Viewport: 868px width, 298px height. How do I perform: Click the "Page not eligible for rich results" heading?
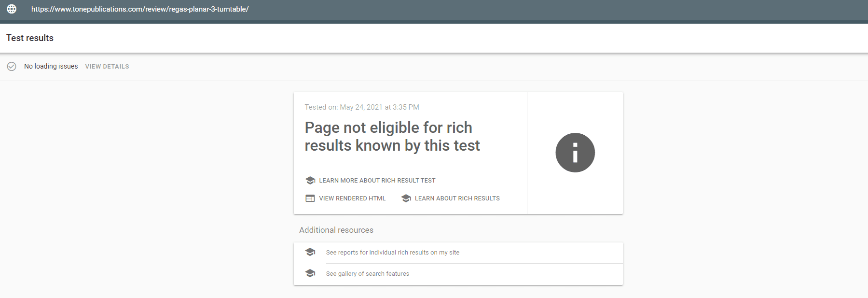[392, 137]
